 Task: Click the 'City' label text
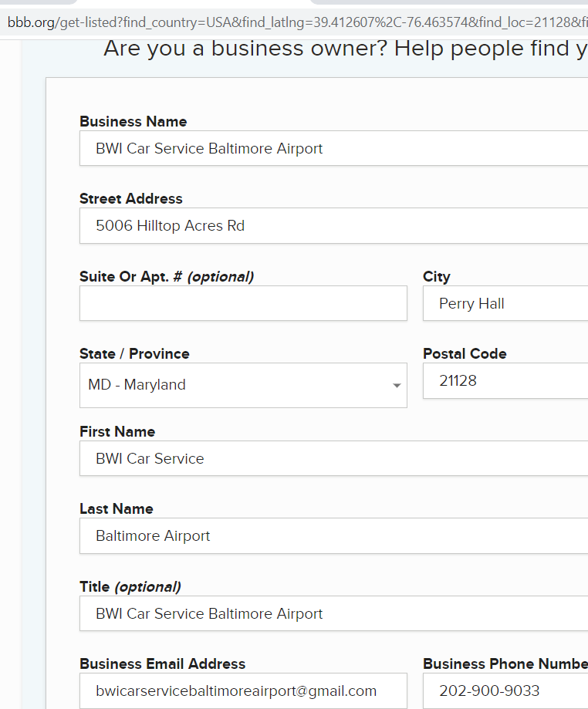click(437, 277)
